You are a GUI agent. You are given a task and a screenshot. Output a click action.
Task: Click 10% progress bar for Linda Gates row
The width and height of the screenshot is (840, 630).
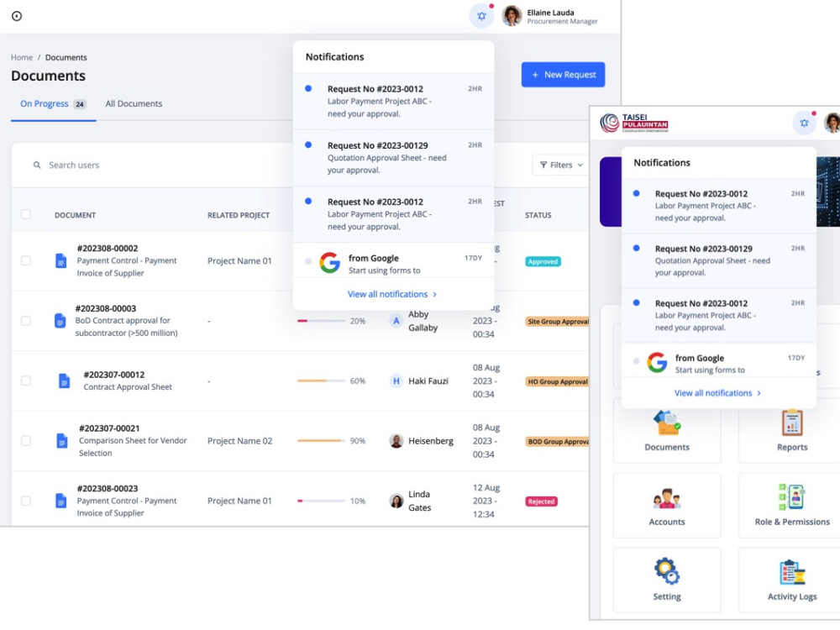(x=322, y=501)
